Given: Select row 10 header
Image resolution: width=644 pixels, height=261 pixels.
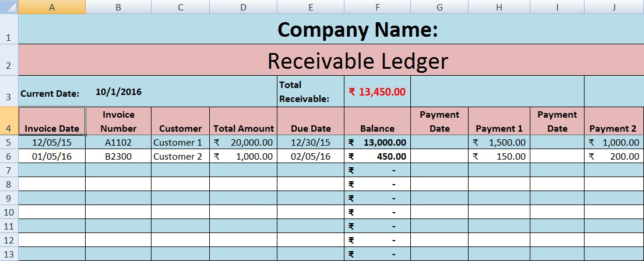Looking at the screenshot, I should pyautogui.click(x=9, y=211).
